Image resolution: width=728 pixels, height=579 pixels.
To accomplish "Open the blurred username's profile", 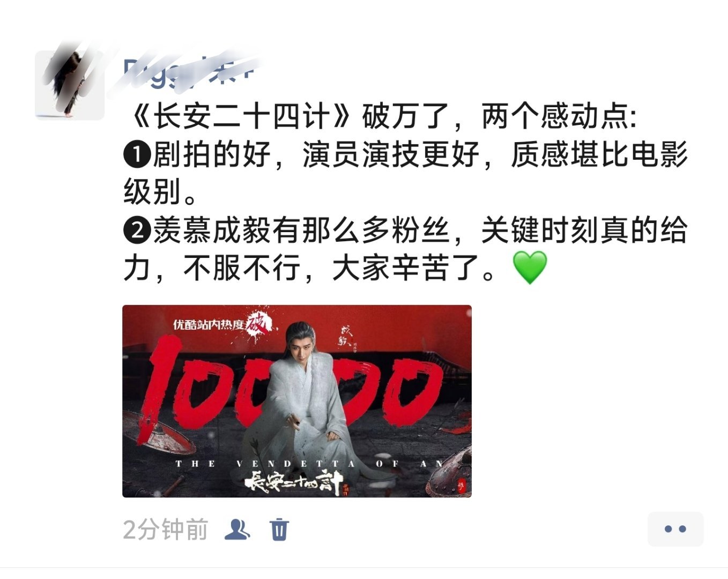I will tap(188, 72).
